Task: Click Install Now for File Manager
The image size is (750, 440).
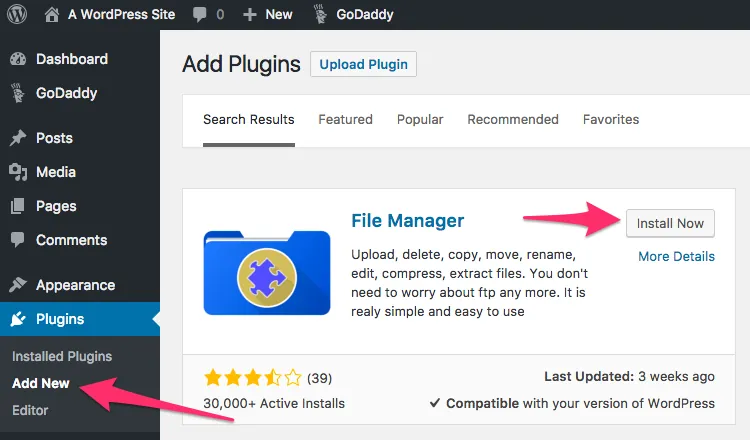Action: [670, 223]
